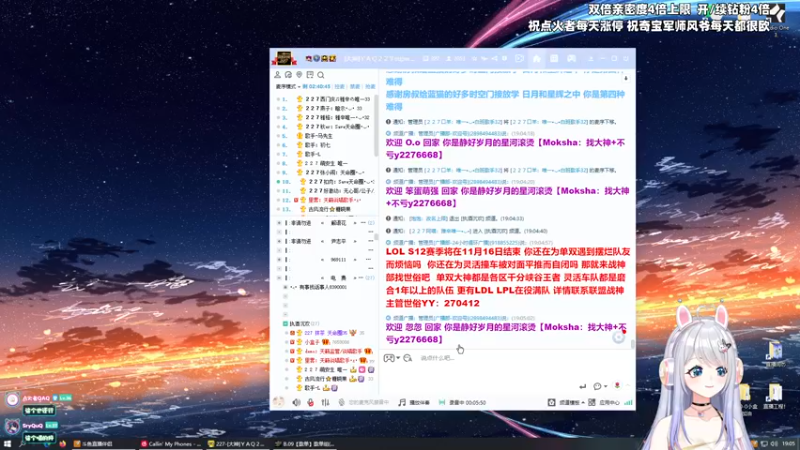Open the 频道模板 dropdown
Viewport: 800px width, 450px height.
pos(566,403)
